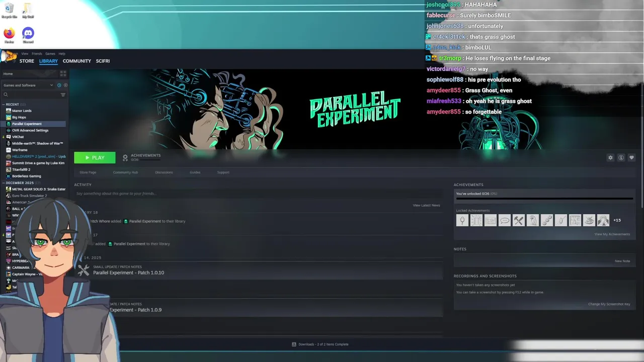The image size is (644, 362).
Task: Open the Friends menu
Action: coord(37,54)
